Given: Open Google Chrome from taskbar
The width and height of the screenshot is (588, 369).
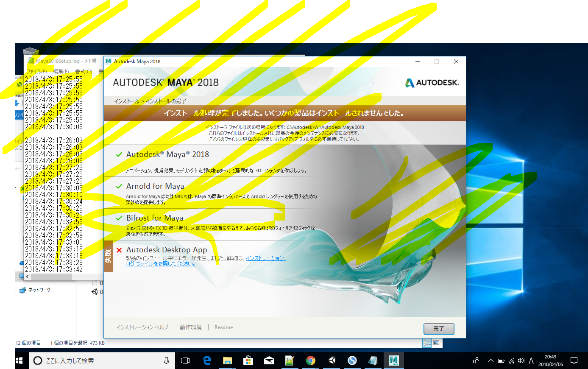Looking at the screenshot, I should (311, 361).
